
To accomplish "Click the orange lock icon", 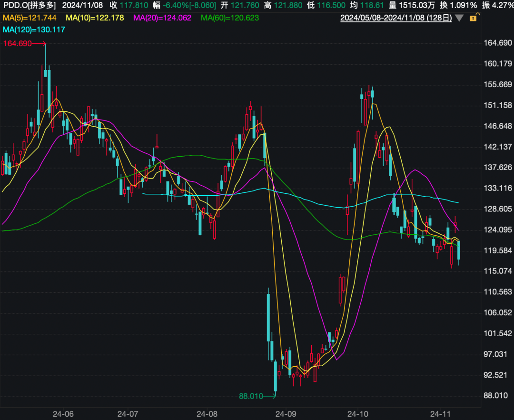I will pos(473,18).
